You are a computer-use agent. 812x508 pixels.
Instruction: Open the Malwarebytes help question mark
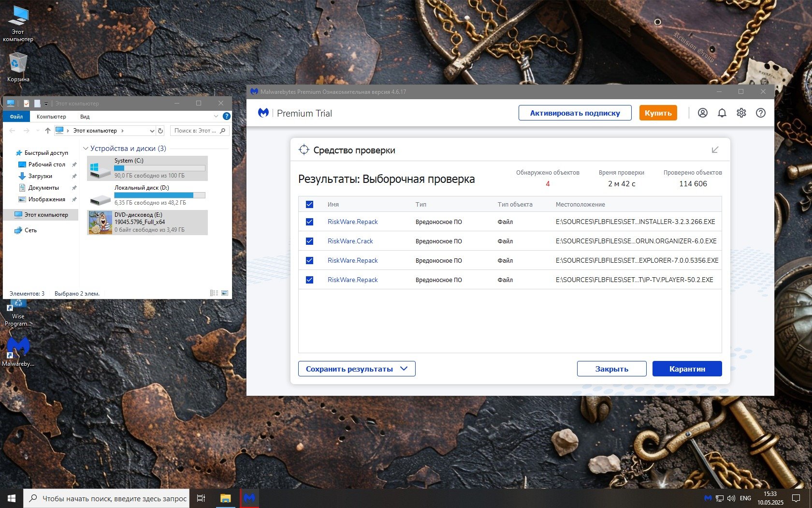pyautogui.click(x=761, y=113)
